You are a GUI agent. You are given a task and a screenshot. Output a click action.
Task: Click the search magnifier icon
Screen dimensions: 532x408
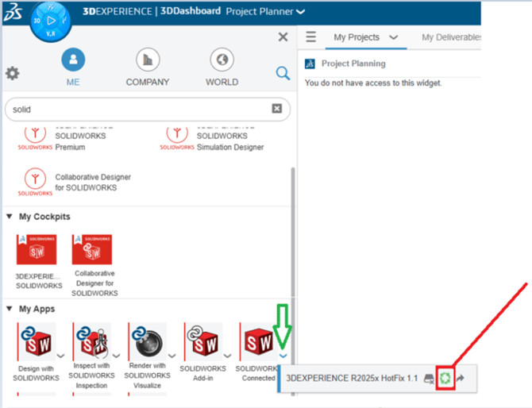pos(283,73)
